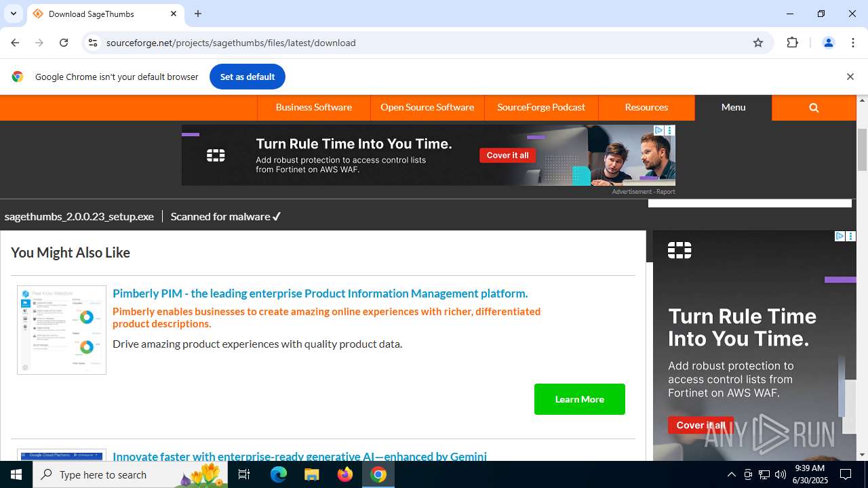Click the Pimberly product thumbnail
868x488 pixels.
click(x=62, y=330)
